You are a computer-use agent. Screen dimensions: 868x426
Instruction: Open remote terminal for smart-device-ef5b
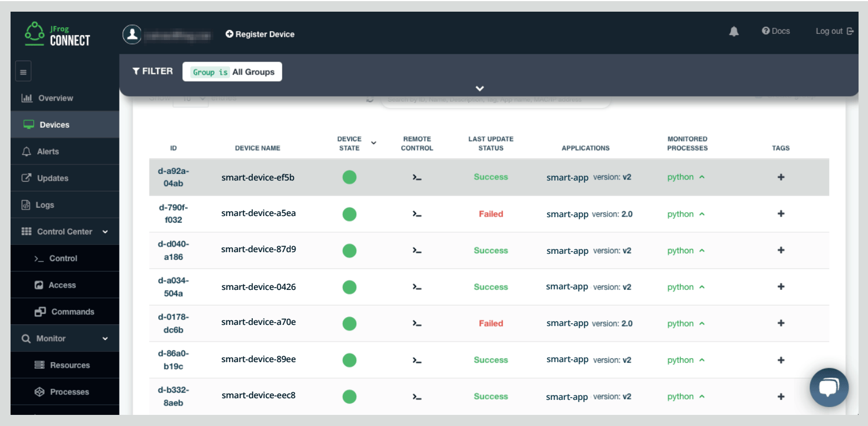point(417,177)
